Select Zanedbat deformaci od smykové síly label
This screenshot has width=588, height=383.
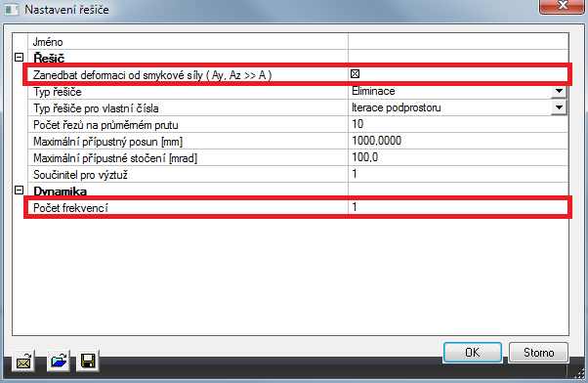point(152,75)
